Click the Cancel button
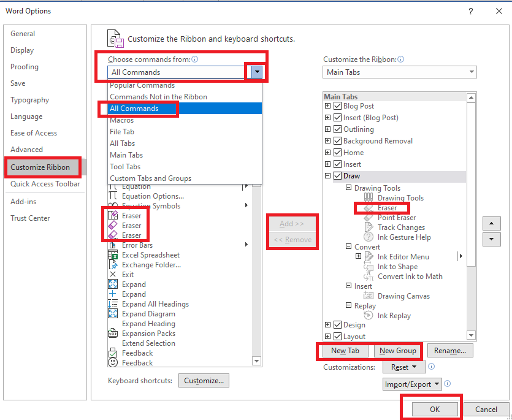 tap(486, 409)
